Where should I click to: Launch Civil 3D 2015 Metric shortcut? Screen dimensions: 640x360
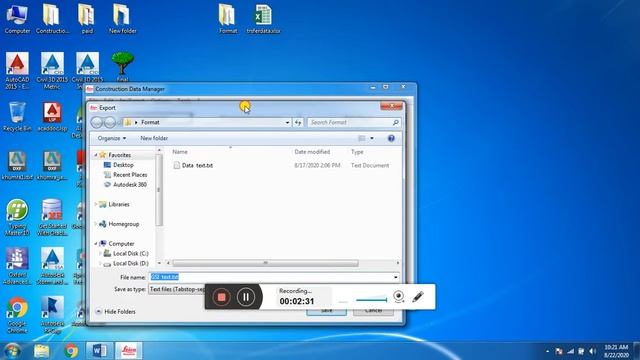click(x=52, y=70)
